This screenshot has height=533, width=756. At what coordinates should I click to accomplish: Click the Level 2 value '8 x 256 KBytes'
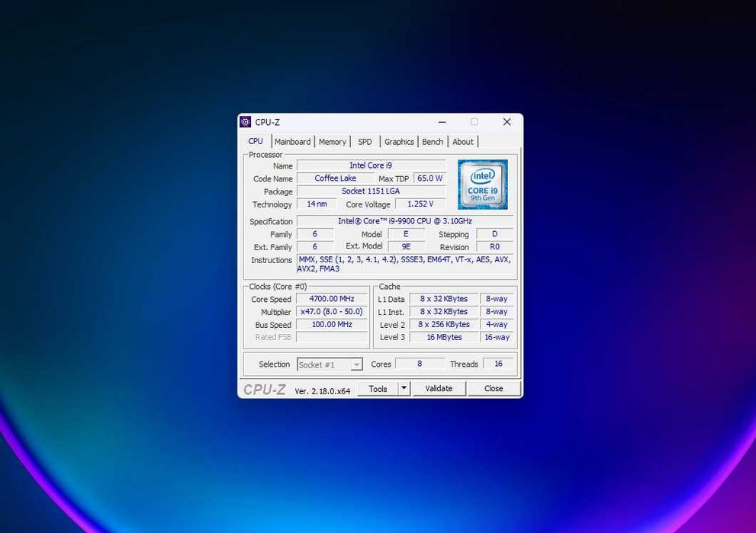pyautogui.click(x=443, y=324)
